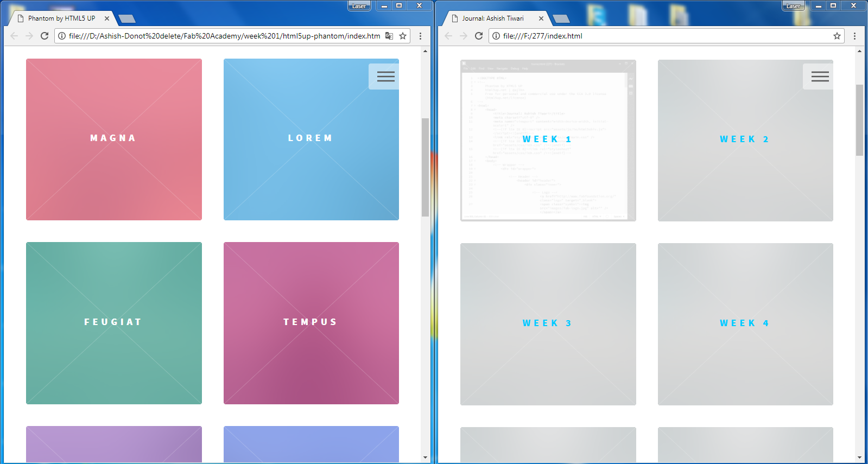View site info icon in Journal address bar
The width and height of the screenshot is (868, 464).
(496, 36)
